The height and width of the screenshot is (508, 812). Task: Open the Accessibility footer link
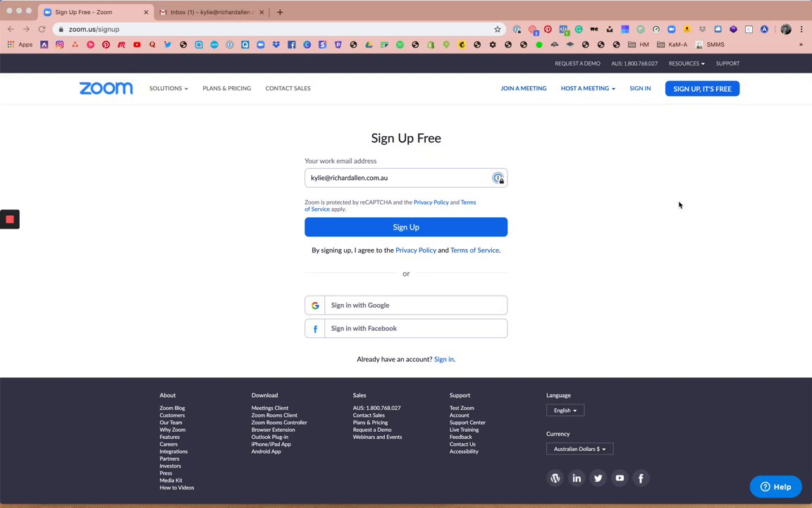[464, 452]
